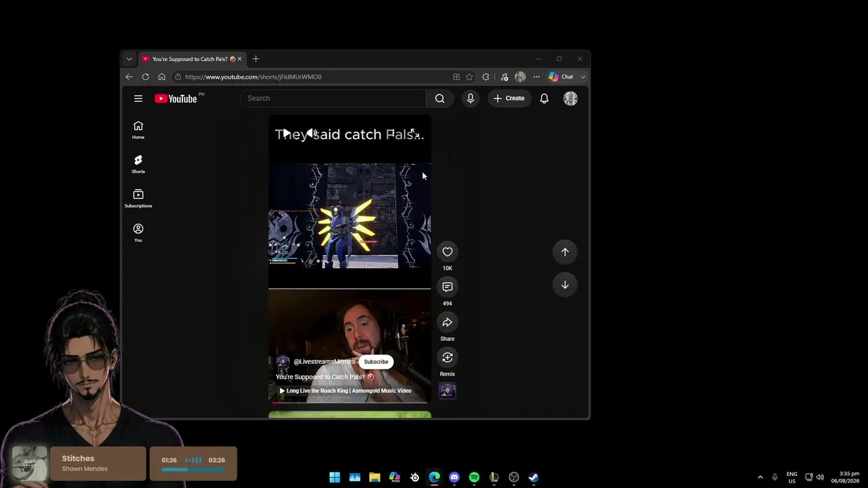Open Shorts in the YouTube sidebar

(x=138, y=164)
